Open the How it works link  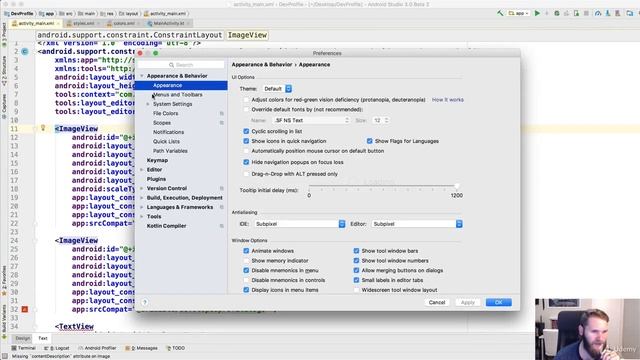[448, 100]
